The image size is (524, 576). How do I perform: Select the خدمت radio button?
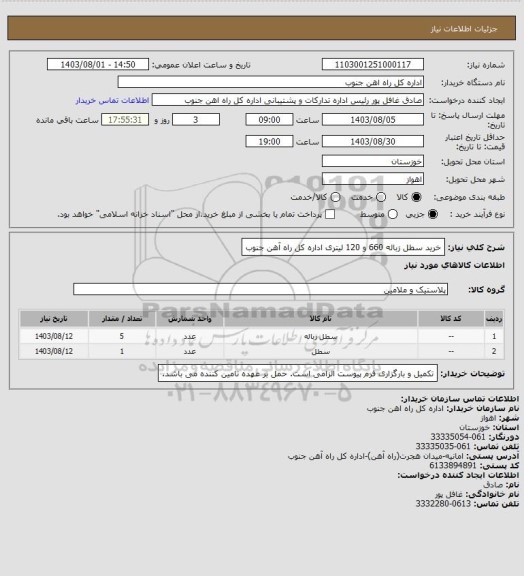(x=381, y=197)
